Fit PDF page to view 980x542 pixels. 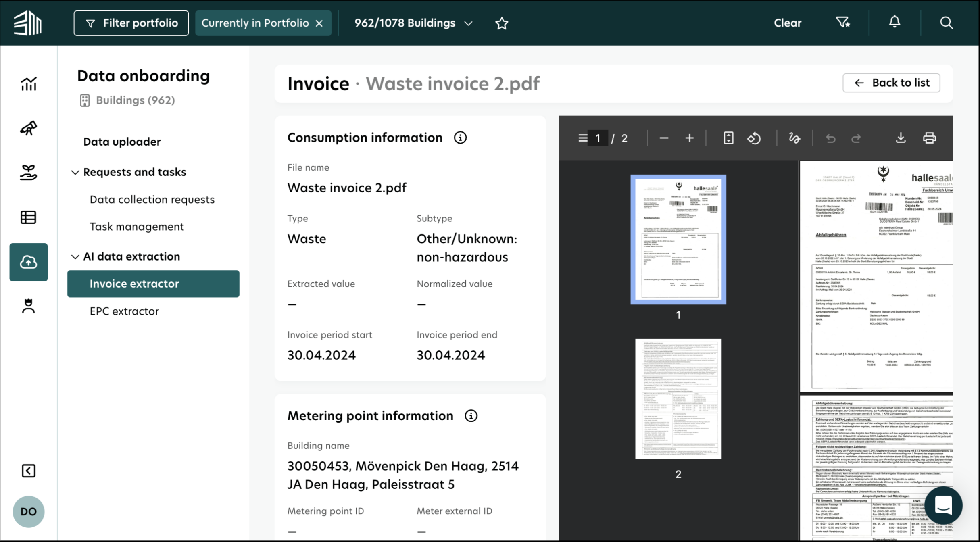[x=728, y=138]
